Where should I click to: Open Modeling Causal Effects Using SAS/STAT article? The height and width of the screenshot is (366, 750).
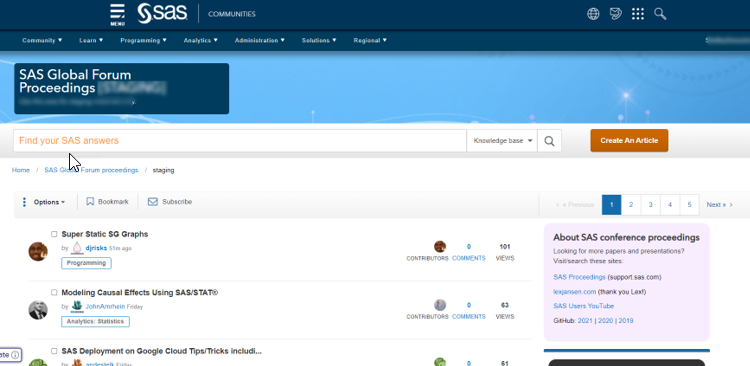[140, 292]
